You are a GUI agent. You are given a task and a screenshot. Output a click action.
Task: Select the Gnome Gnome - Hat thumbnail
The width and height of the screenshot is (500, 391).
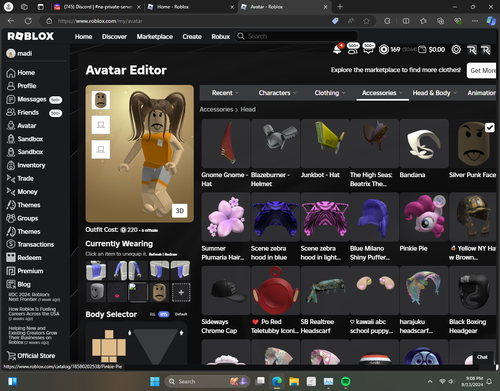tap(226, 144)
